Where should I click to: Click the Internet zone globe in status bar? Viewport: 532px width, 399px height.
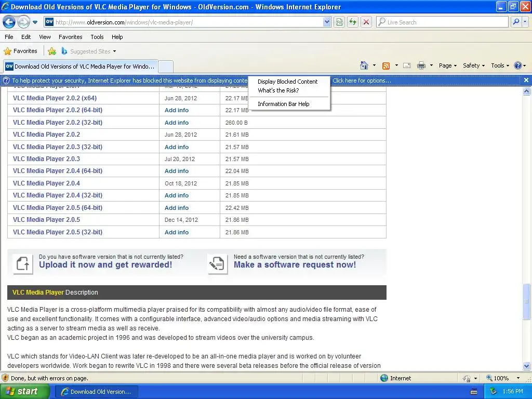tap(384, 378)
